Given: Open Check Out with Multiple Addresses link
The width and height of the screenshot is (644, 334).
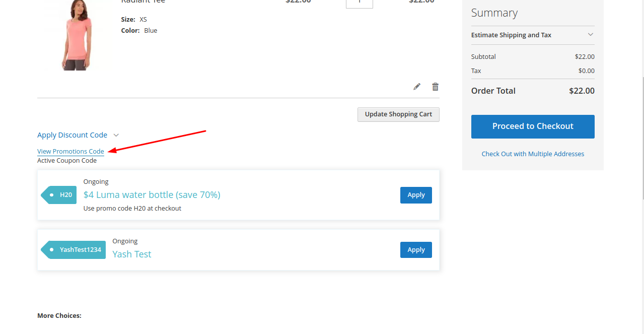Looking at the screenshot, I should [x=533, y=154].
